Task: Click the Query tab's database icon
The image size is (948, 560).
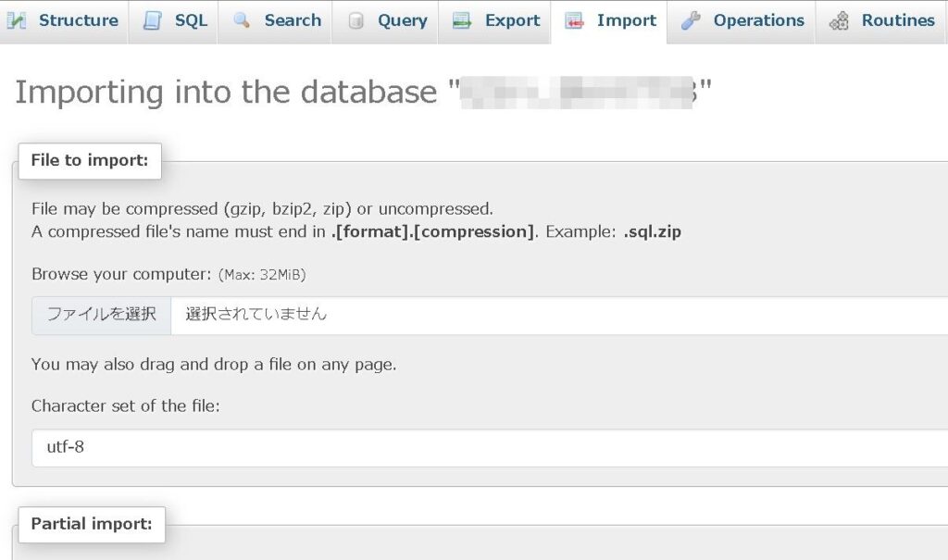Action: point(355,20)
